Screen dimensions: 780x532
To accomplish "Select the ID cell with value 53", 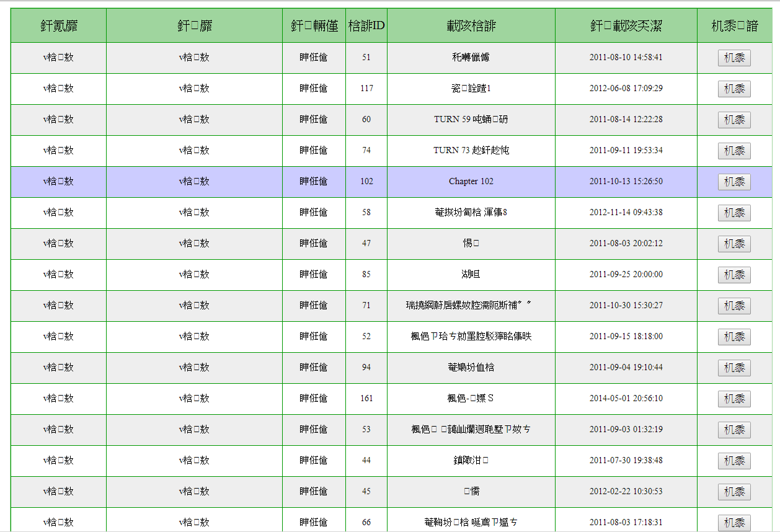I will 366,430.
